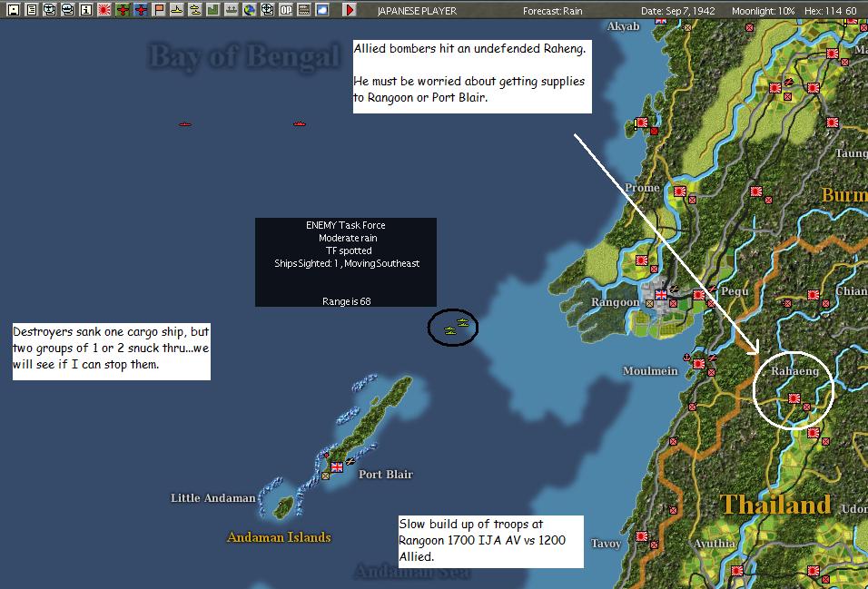Select the Japanese flag base at Pegu
This screenshot has width=868, height=589.
pyautogui.click(x=698, y=294)
